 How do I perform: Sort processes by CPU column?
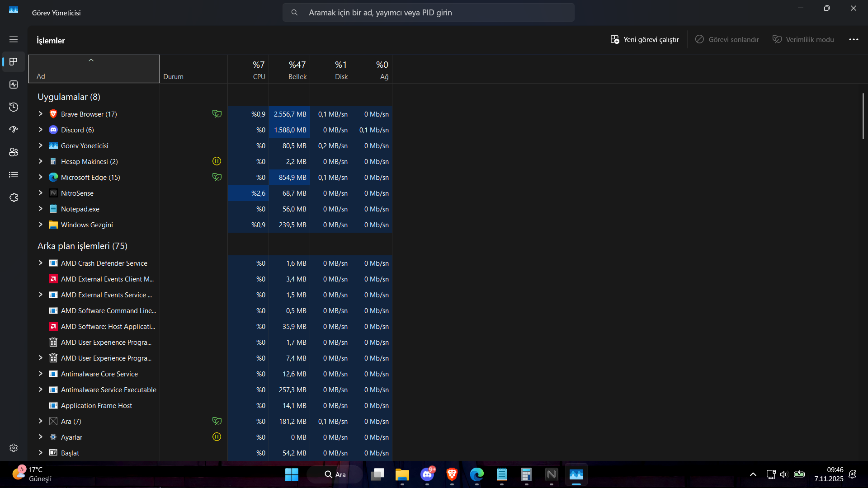248,69
